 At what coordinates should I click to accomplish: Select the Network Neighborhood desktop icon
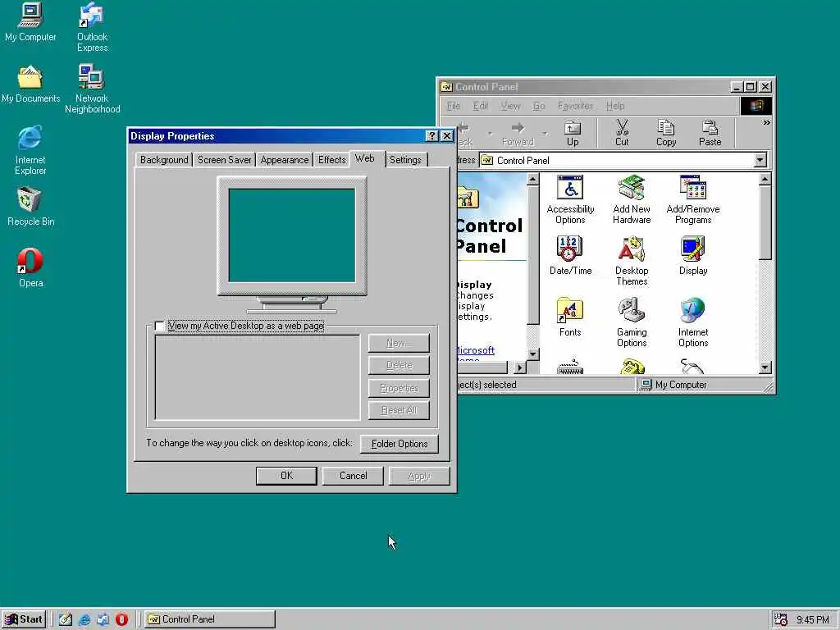coord(92,89)
